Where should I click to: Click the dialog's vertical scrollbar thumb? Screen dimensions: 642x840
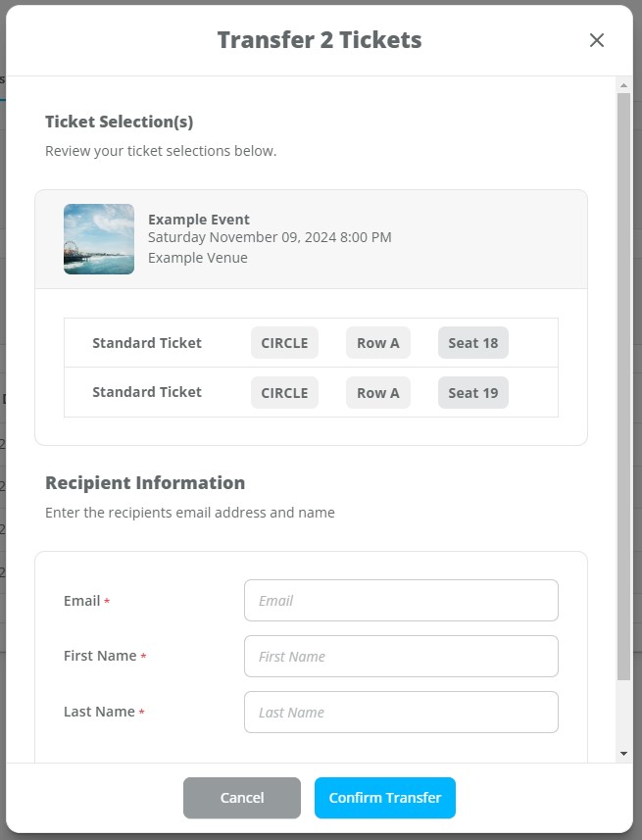click(x=623, y=387)
